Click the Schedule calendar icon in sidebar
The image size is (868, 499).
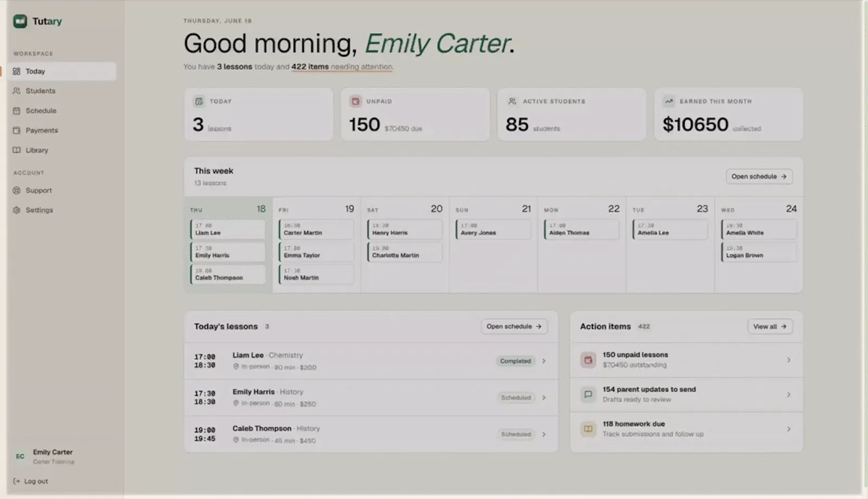pyautogui.click(x=17, y=111)
